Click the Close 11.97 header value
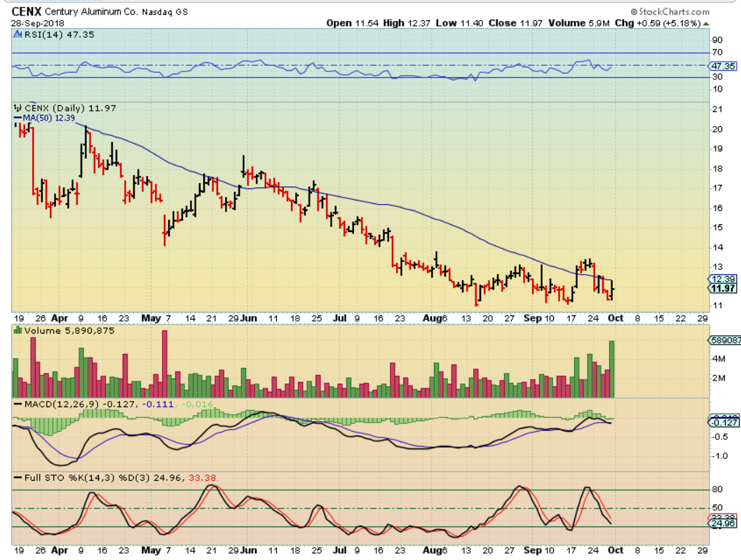 pos(515,23)
